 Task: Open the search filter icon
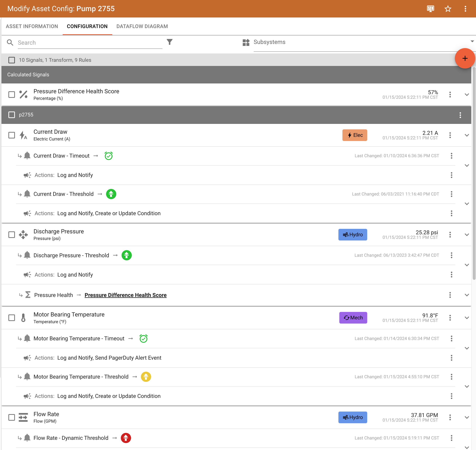170,42
